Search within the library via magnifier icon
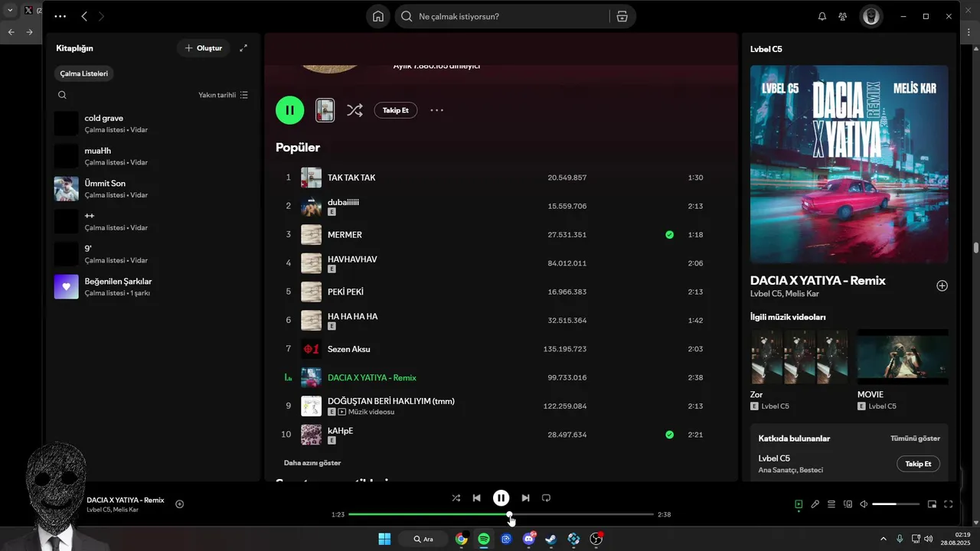This screenshot has height=551, width=980. click(x=62, y=95)
